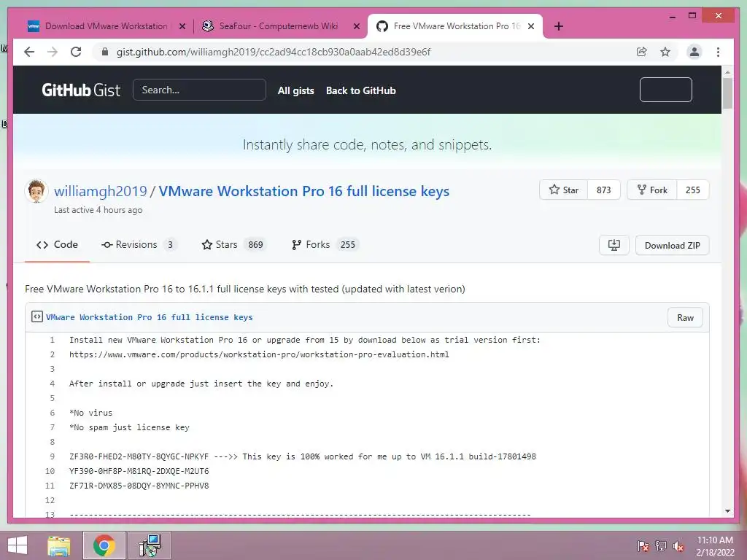Click the browser forward arrow
The height and width of the screenshot is (560, 747).
(53, 52)
